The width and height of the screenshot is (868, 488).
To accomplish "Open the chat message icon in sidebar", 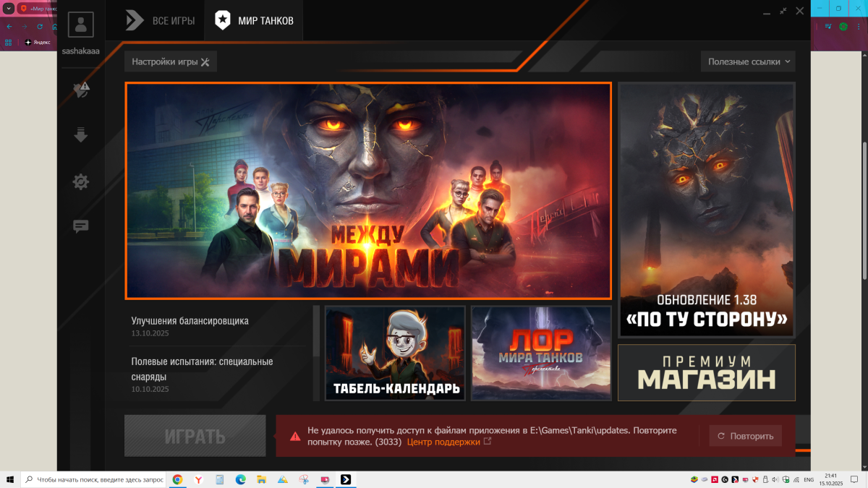I will tap(81, 226).
